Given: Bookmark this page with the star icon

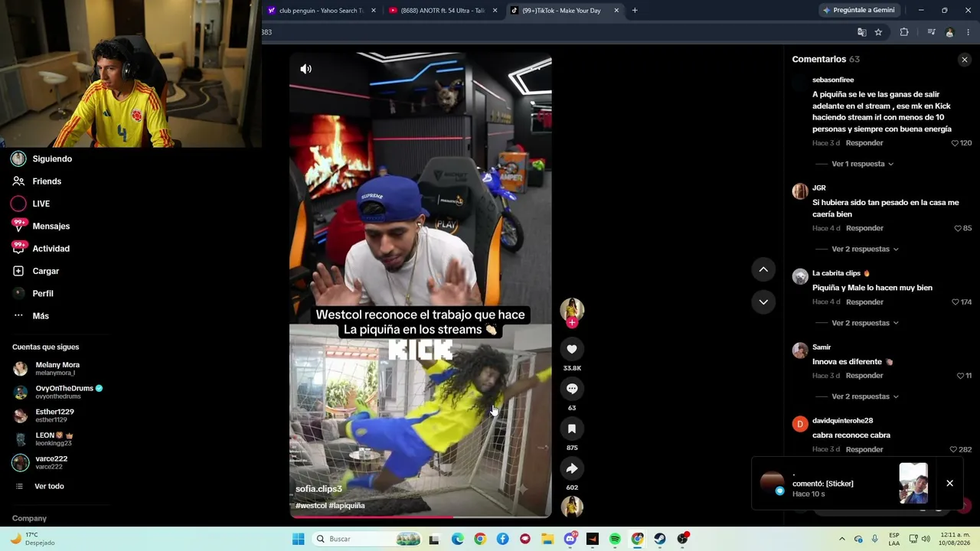Looking at the screenshot, I should click(878, 32).
